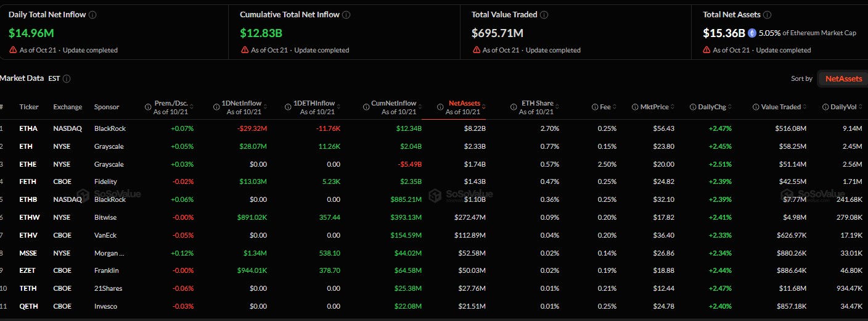Click Bitwise sponsor cell
This screenshot has width=868, height=321.
[105, 217]
